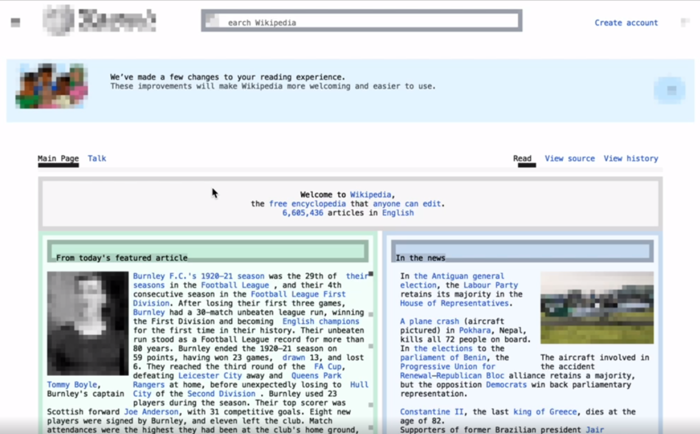This screenshot has width=700, height=434.
Task: Follow the Wikipedia link in welcome box
Action: point(371,195)
